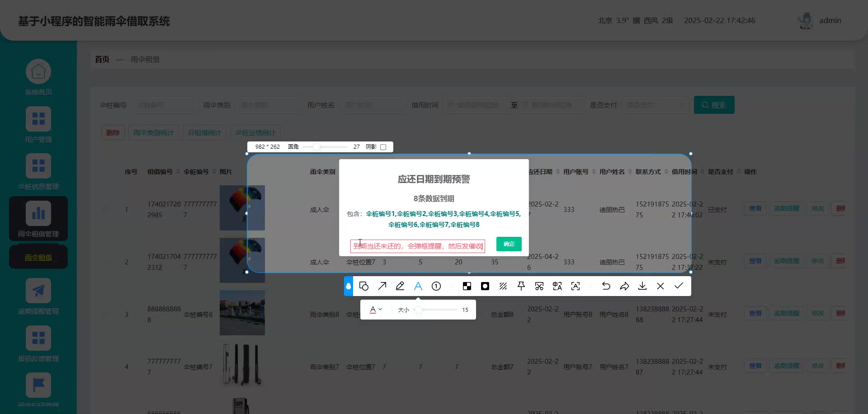Pin the screenshot to the screen
Screen dimensions: 868x414
click(x=521, y=286)
